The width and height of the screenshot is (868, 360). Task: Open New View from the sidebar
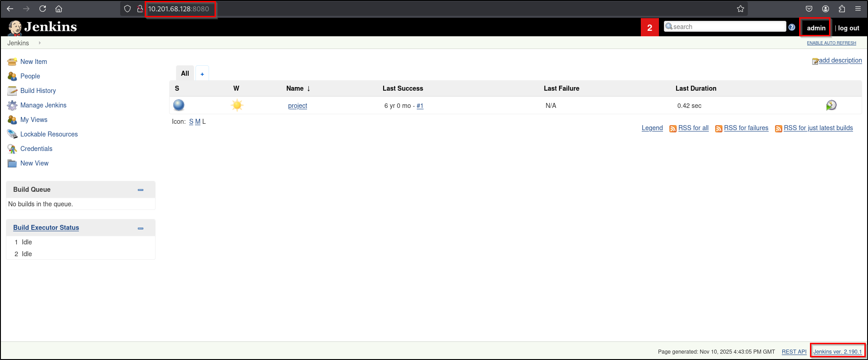[x=34, y=163]
